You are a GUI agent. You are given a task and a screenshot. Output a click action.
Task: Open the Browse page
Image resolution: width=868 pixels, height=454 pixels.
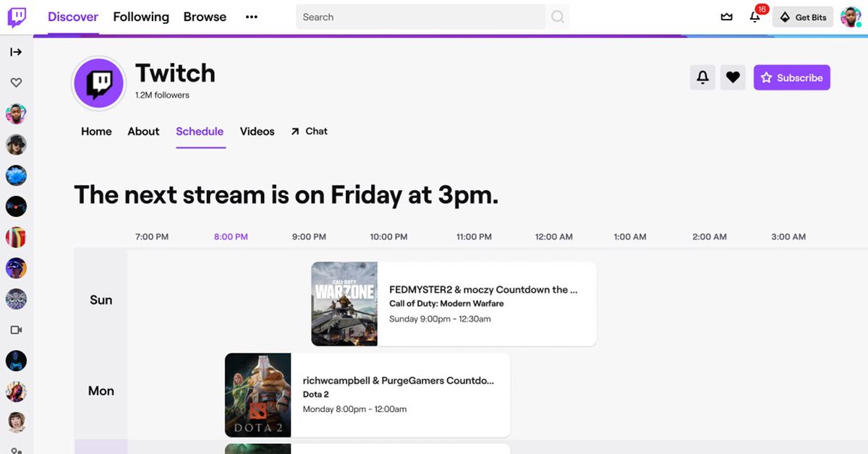(205, 17)
